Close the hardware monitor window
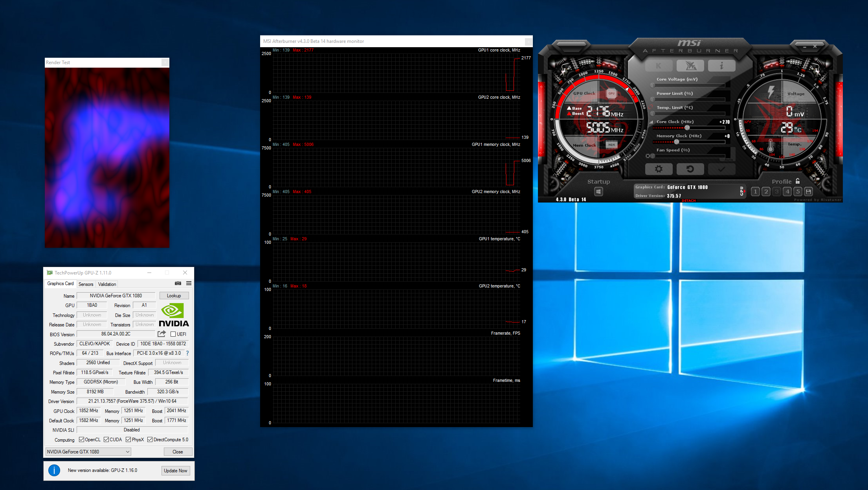Image resolution: width=868 pixels, height=490 pixels. [529, 41]
